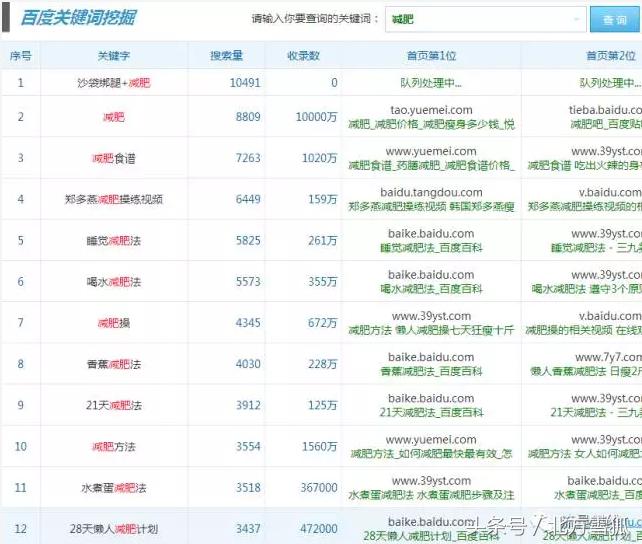
Task: Select keyword 21天减肥法
Action: pyautogui.click(x=114, y=405)
